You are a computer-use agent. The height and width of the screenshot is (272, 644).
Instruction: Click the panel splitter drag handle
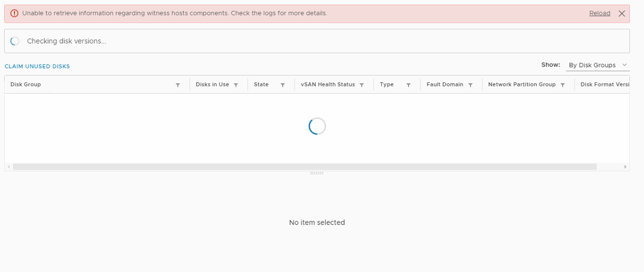[x=317, y=173]
